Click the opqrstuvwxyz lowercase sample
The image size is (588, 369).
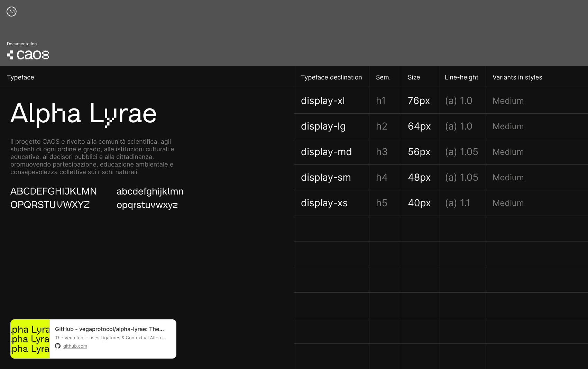(147, 205)
